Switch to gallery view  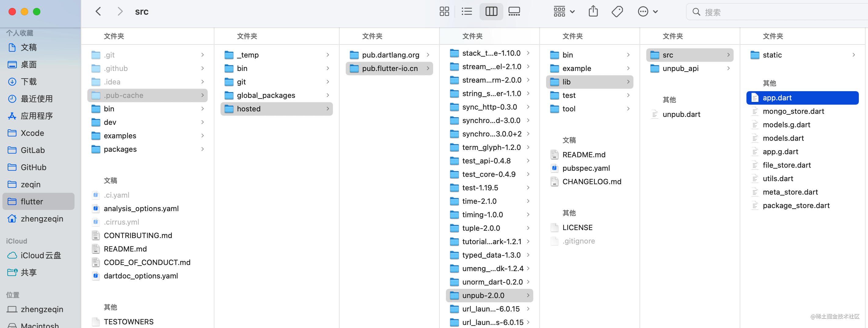[x=514, y=11]
